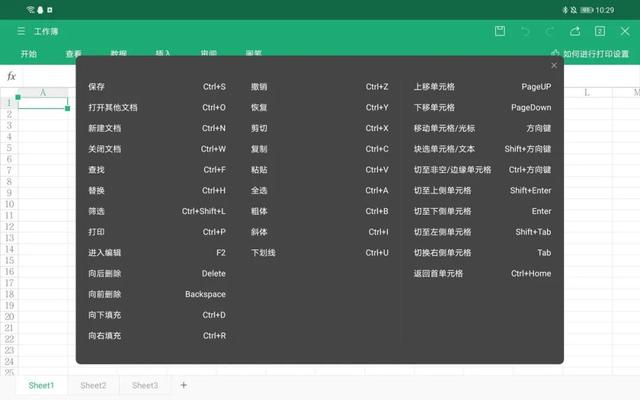The image size is (640, 400).
Task: Click the 撤销 Ctrl+Z shortcut entry
Action: click(x=320, y=87)
